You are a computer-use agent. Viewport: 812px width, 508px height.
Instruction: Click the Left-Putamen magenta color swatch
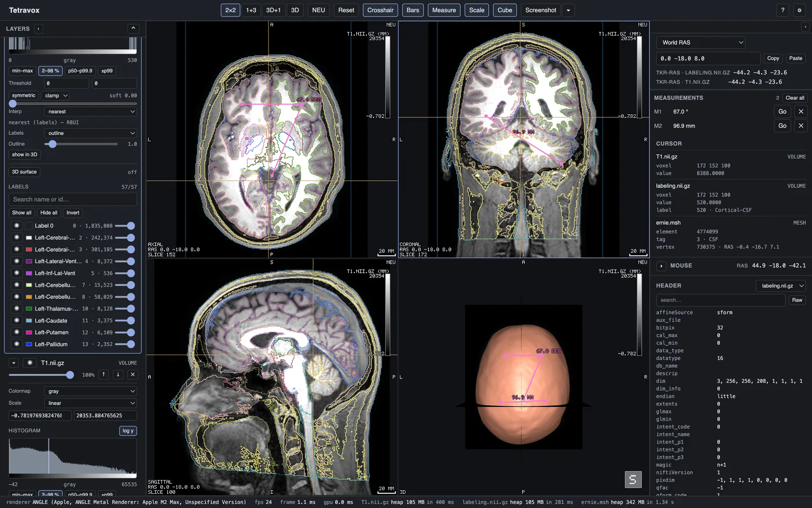point(29,333)
